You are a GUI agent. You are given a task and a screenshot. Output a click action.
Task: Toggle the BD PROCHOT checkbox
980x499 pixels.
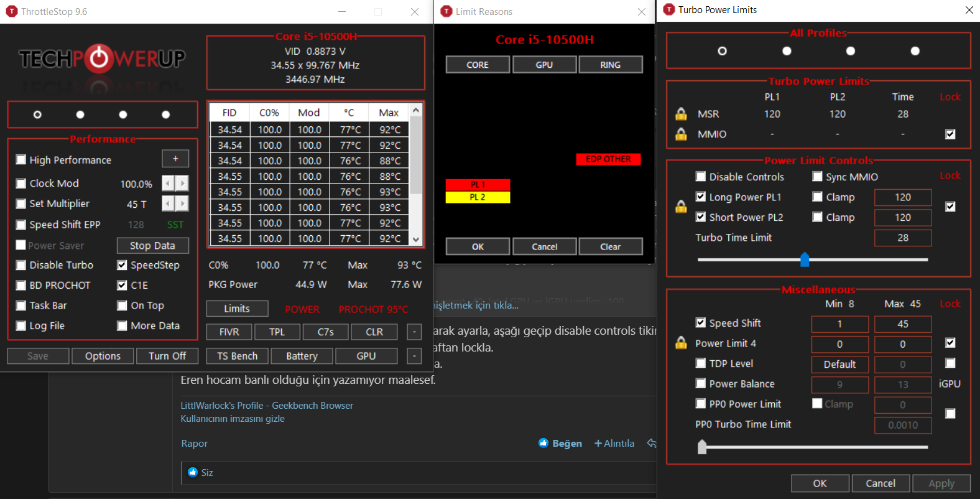[x=21, y=285]
